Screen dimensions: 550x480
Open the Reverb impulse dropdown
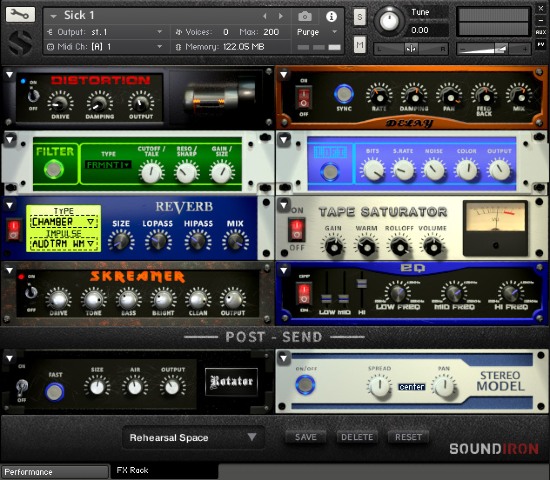tap(63, 244)
